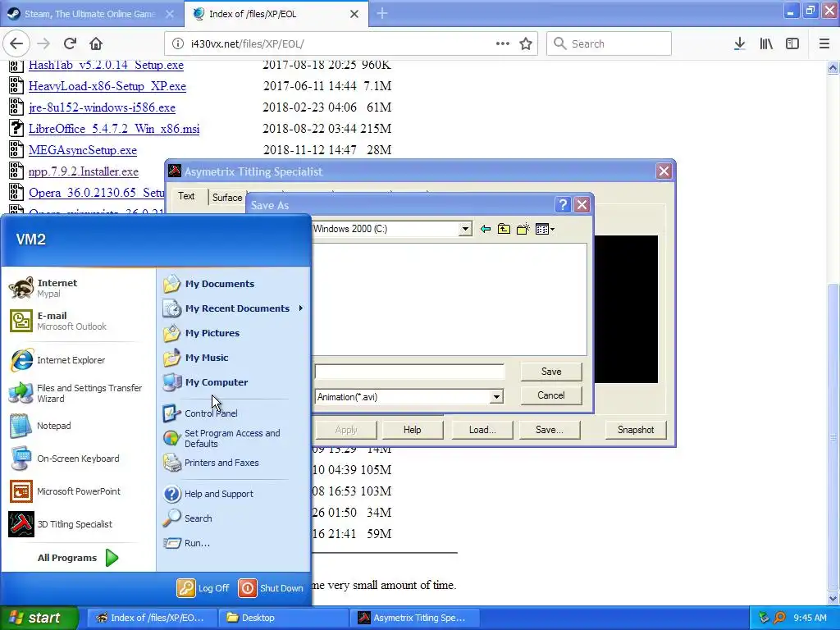
Task: Toggle browser sidebar icon
Action: click(792, 43)
